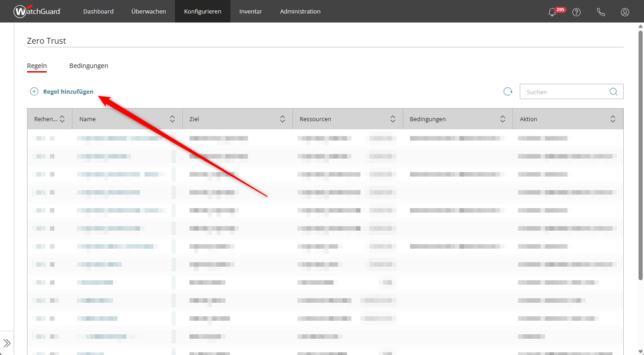This screenshot has width=644, height=355.
Task: Sort table by Name column
Action: click(172, 119)
